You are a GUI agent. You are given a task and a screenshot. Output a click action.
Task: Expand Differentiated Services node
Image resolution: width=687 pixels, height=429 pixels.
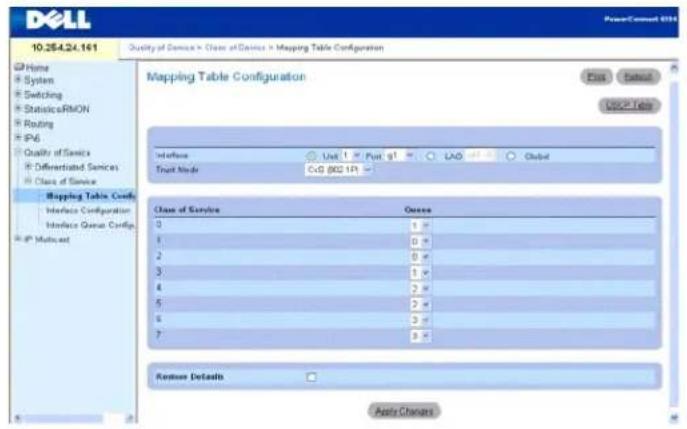coord(28,167)
